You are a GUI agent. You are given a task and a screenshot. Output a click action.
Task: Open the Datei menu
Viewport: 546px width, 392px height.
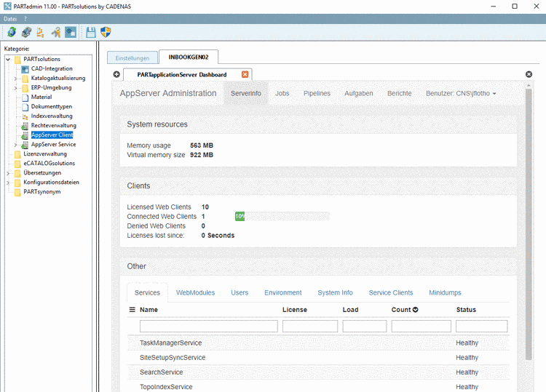[x=10, y=19]
